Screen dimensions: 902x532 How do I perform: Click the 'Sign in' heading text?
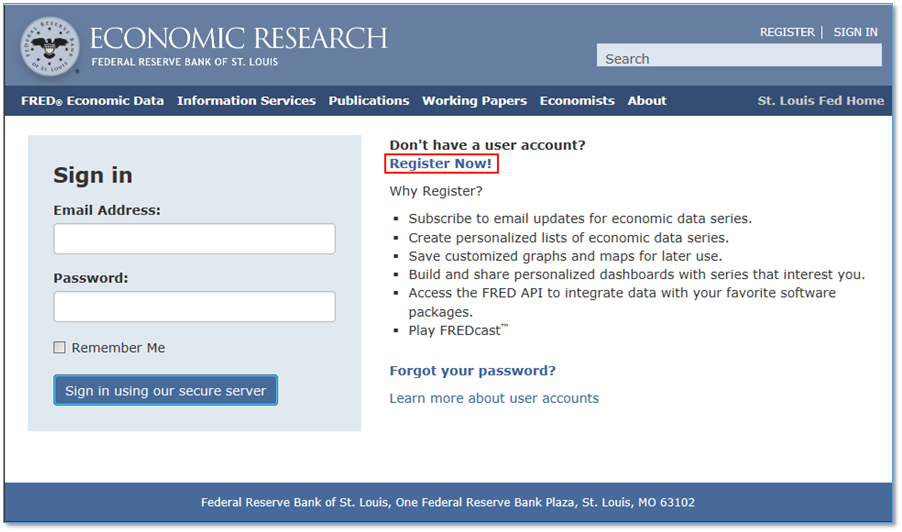(93, 175)
